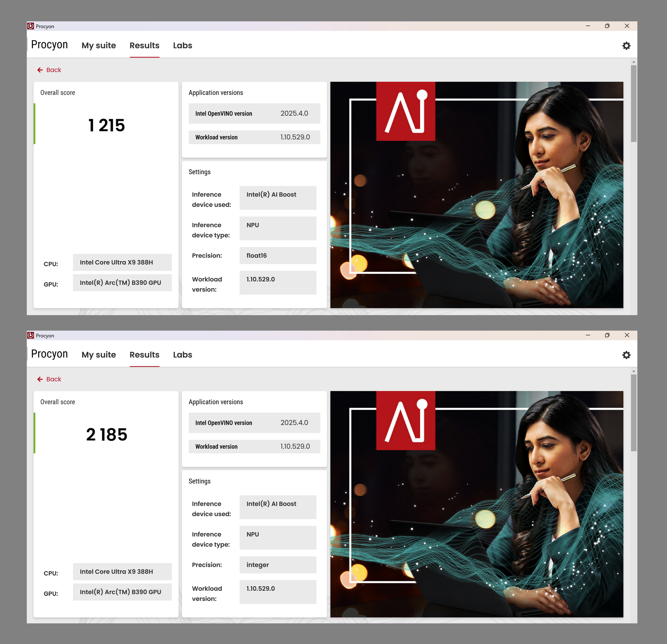Minimize the bottom Procyon window
Screen dimensions: 667x644
(x=588, y=335)
